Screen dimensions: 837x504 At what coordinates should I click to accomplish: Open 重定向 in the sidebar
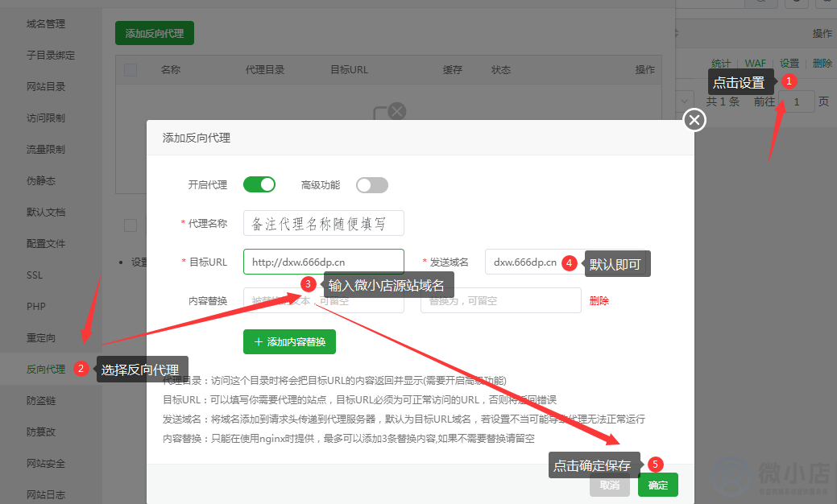41,338
